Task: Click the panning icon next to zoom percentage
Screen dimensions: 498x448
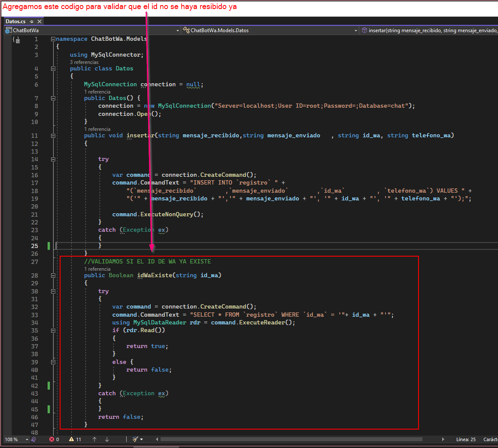Action: (x=33, y=439)
